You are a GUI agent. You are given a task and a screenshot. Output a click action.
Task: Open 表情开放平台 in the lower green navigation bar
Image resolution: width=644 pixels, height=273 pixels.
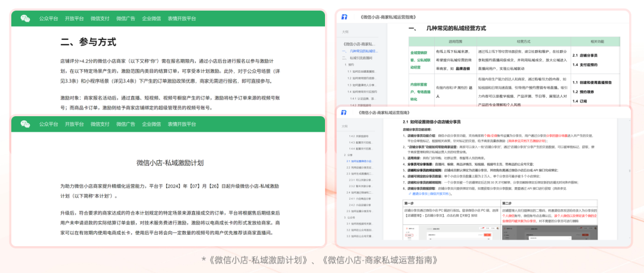pyautogui.click(x=182, y=124)
